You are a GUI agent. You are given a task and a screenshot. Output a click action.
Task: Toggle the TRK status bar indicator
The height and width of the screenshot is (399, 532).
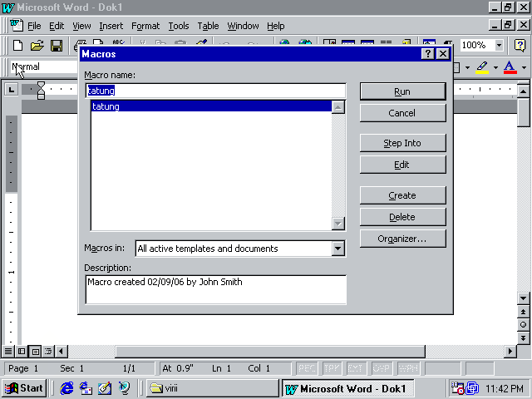point(332,368)
